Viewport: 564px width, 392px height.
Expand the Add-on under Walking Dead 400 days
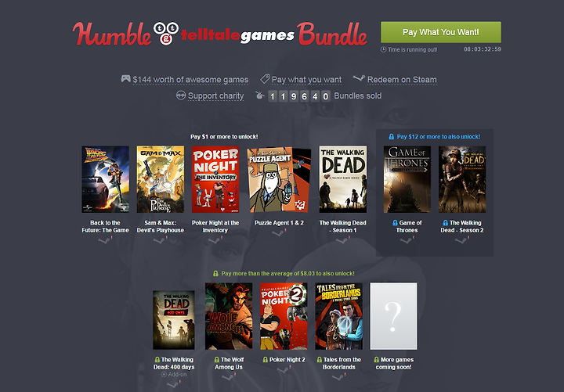(x=174, y=374)
